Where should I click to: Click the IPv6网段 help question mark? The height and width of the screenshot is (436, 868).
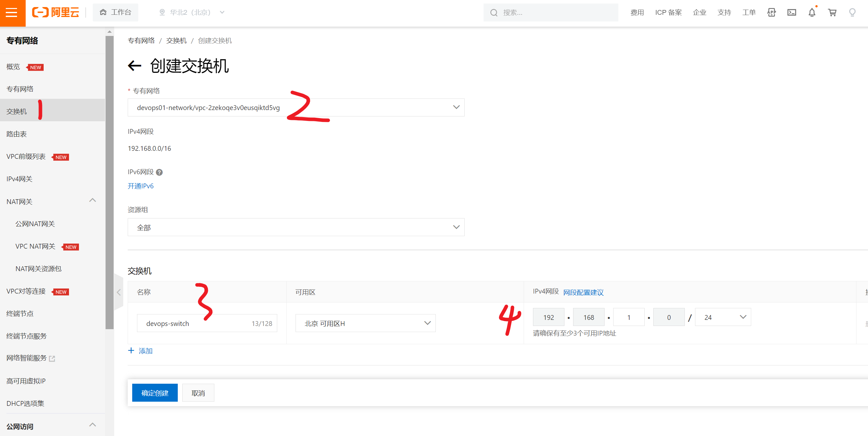pos(159,172)
